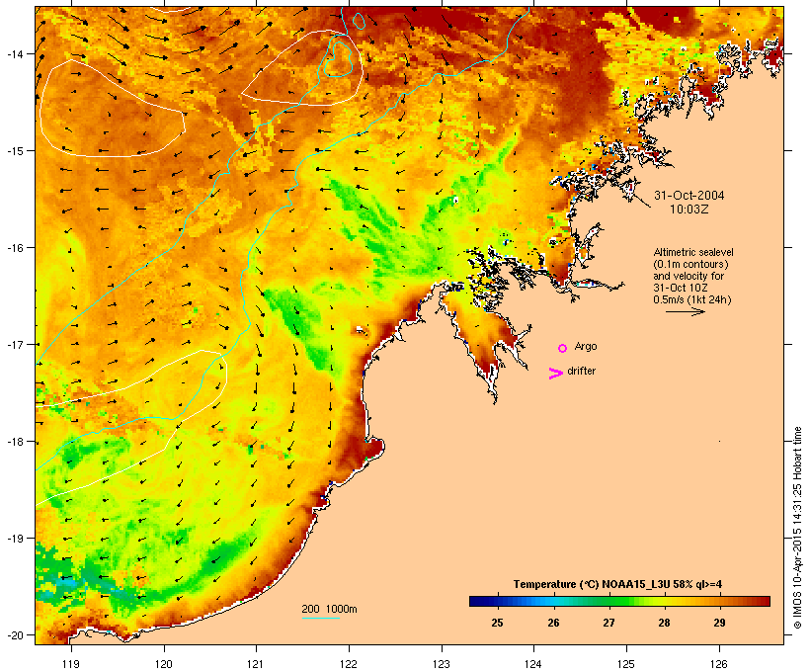810x672 pixels.
Task: Click the longitude axis label 125
Action: 626,664
